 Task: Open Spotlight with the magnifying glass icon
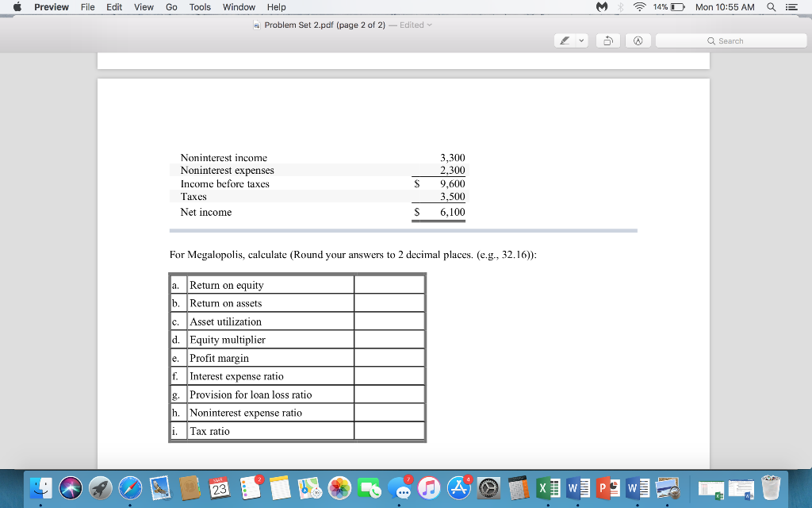772,7
